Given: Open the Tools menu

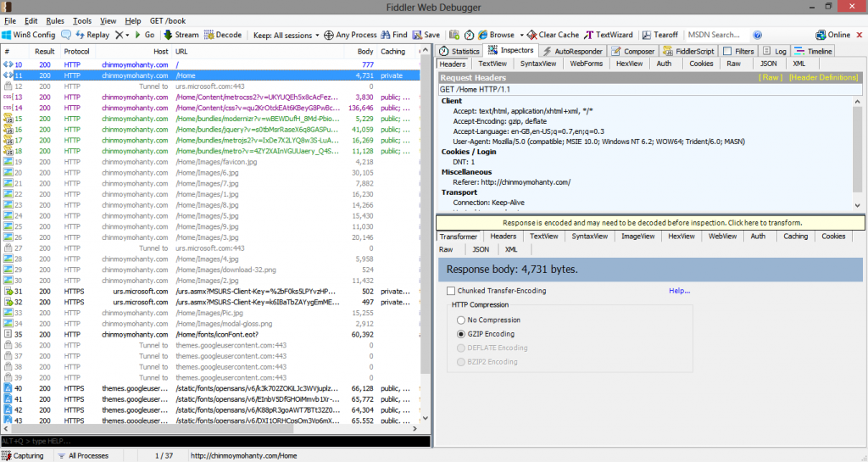Looking at the screenshot, I should (x=82, y=21).
